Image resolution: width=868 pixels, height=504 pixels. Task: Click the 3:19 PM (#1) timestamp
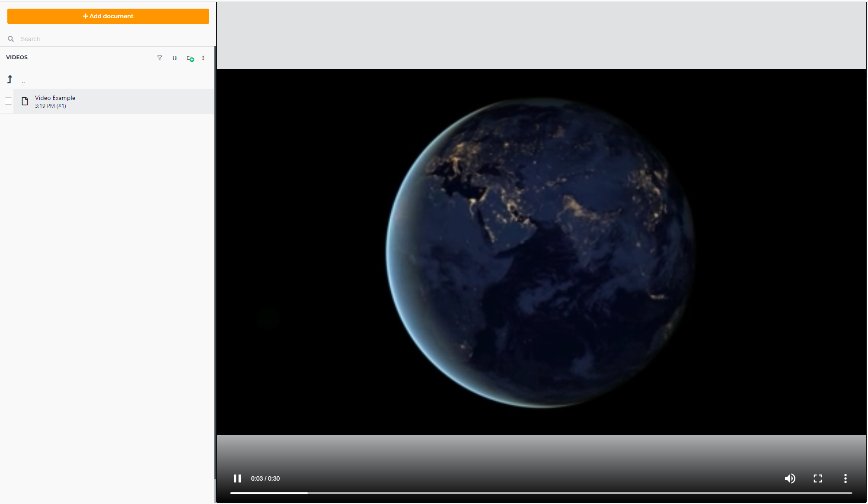[x=51, y=106]
